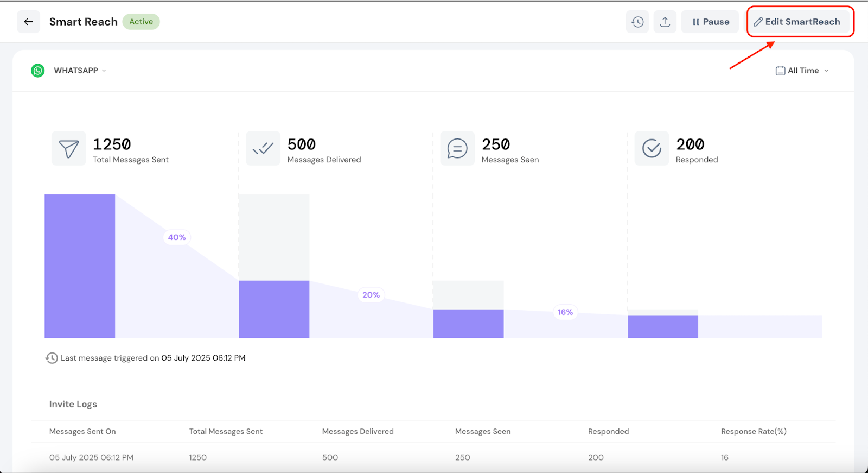Click the Active status badge
This screenshot has width=868, height=473.
click(141, 22)
